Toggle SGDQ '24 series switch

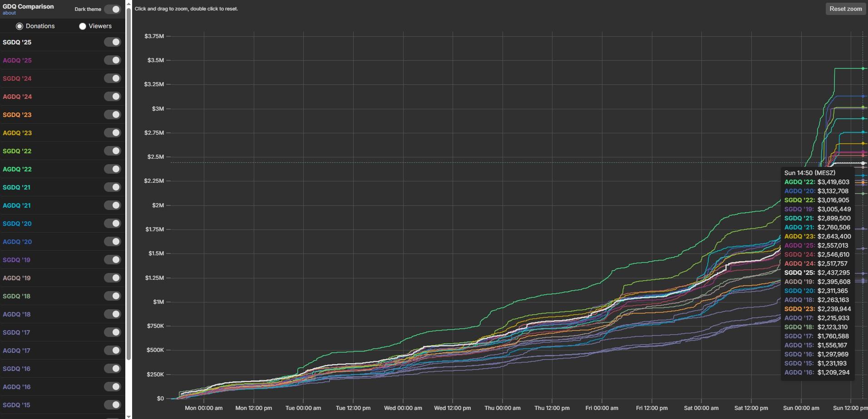tap(112, 78)
